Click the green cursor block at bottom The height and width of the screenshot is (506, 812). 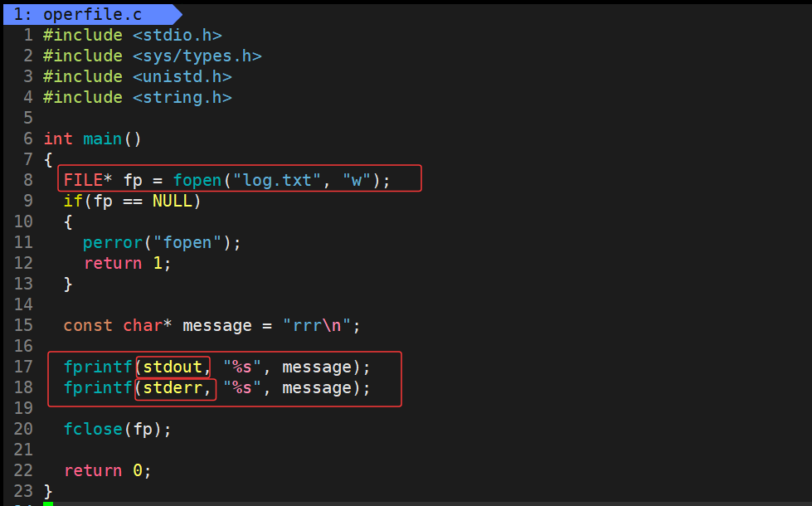(48, 503)
